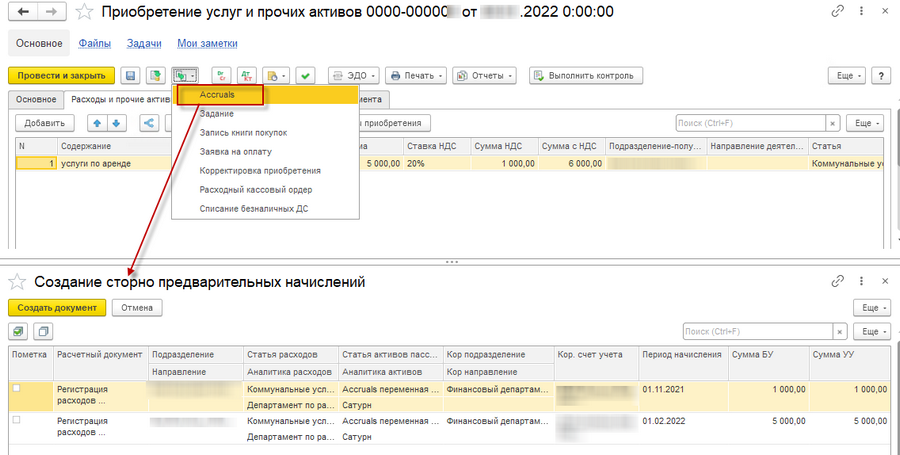900x455 pixels.
Task: Add document to favorites with top star
Action: tap(84, 11)
